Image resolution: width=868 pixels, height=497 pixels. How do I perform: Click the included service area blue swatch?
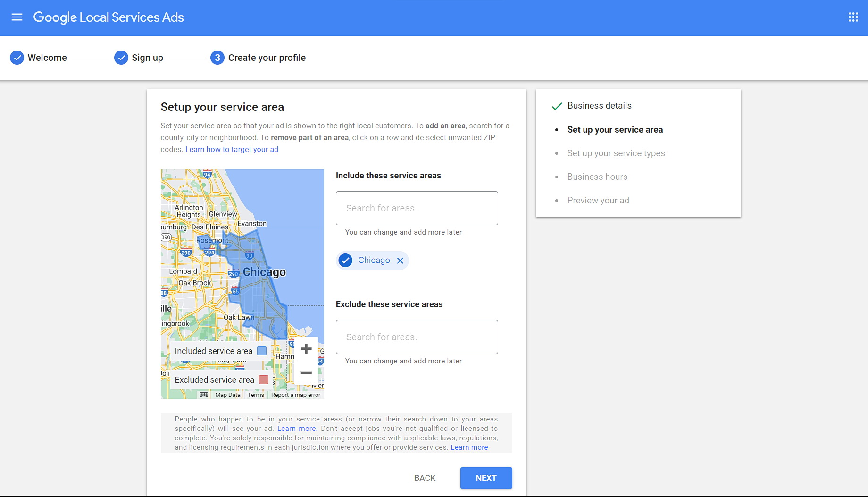(262, 351)
